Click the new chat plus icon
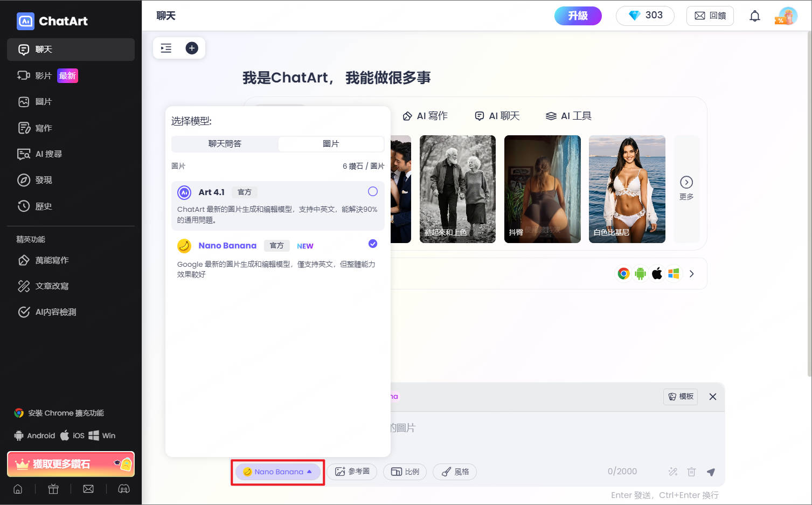Screen dimensions: 812x505 point(192,48)
